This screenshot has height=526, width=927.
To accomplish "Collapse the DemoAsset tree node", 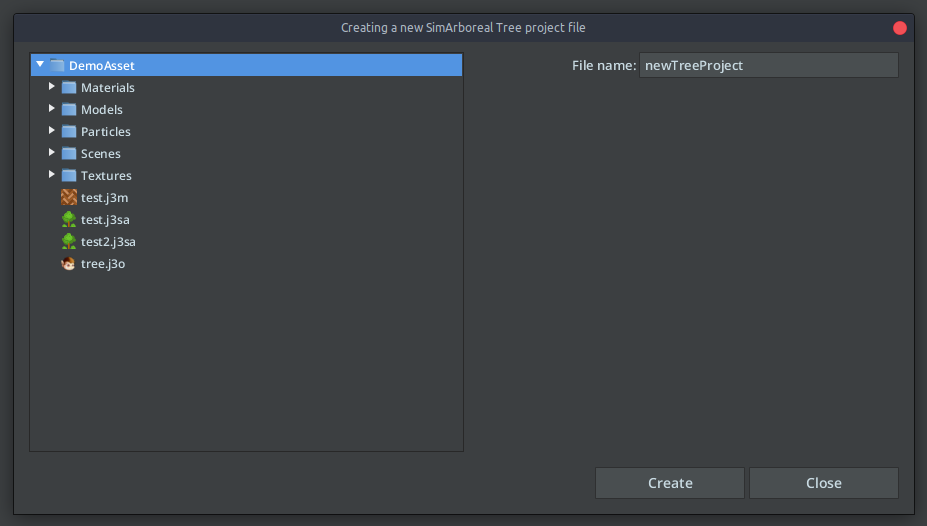I will click(x=40, y=64).
